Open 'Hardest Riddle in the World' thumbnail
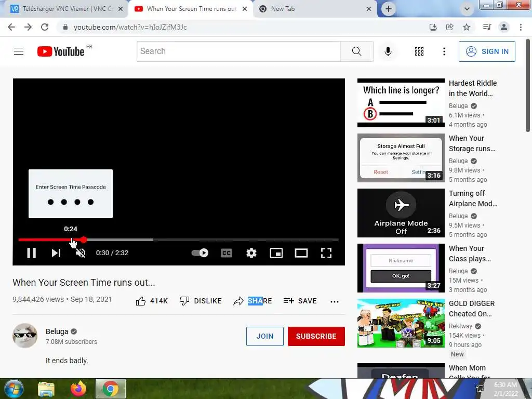The width and height of the screenshot is (532, 399). click(x=401, y=103)
